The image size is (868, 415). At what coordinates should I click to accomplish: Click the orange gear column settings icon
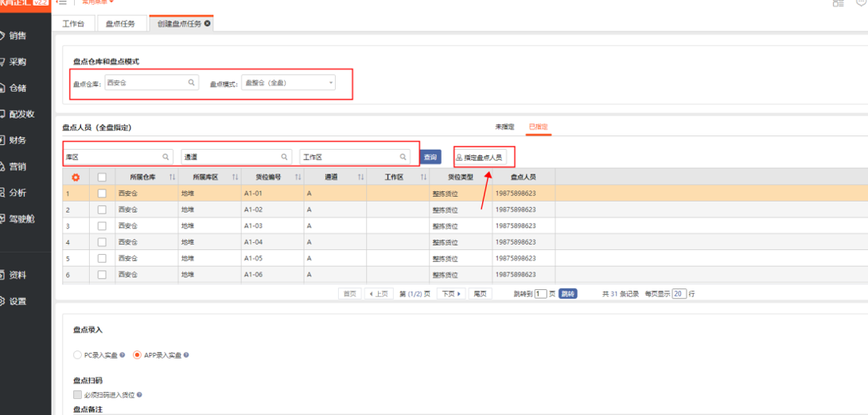tap(76, 177)
